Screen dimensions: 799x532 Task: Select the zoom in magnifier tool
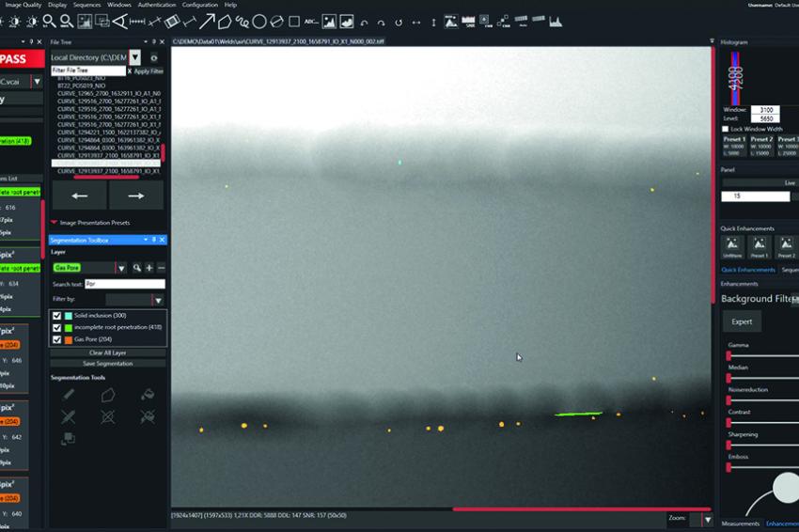click(49, 22)
